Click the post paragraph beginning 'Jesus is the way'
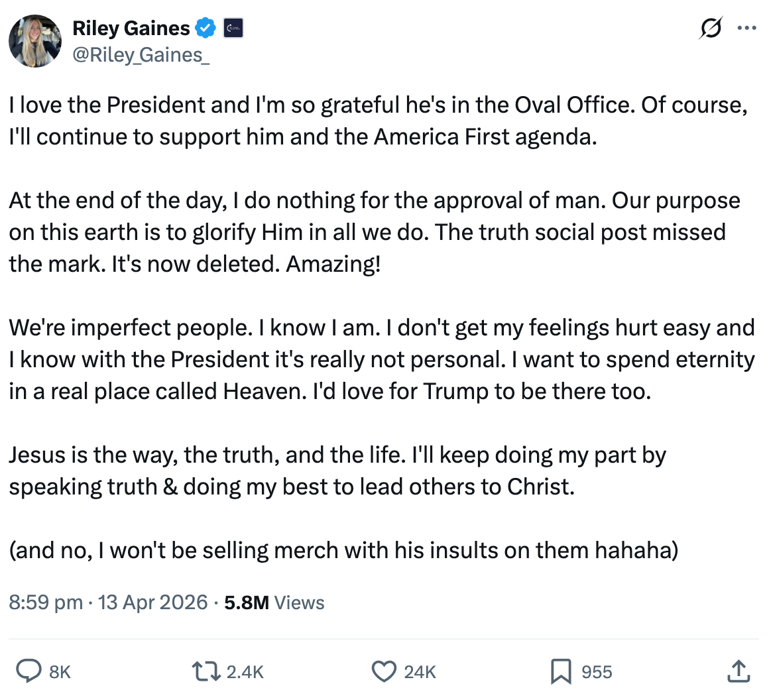 click(x=337, y=471)
